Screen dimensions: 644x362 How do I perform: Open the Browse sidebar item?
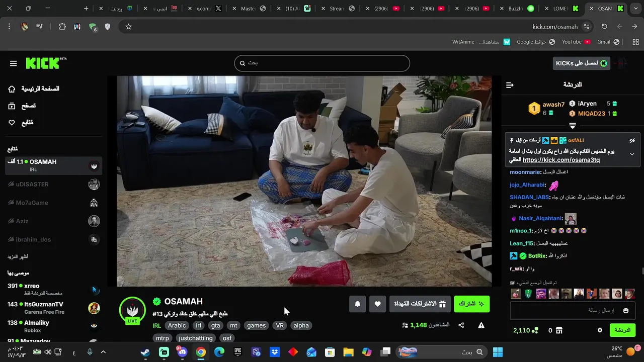click(x=22, y=106)
